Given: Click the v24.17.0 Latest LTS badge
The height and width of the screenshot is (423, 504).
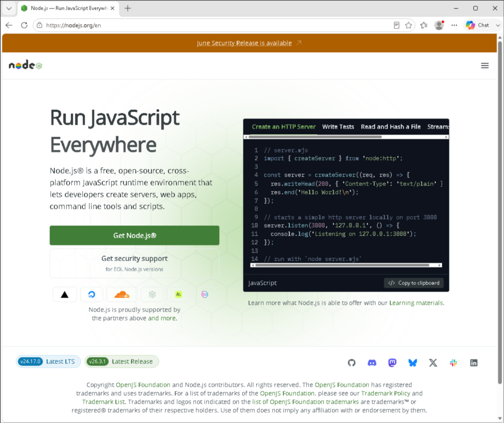Looking at the screenshot, I should [48, 361].
